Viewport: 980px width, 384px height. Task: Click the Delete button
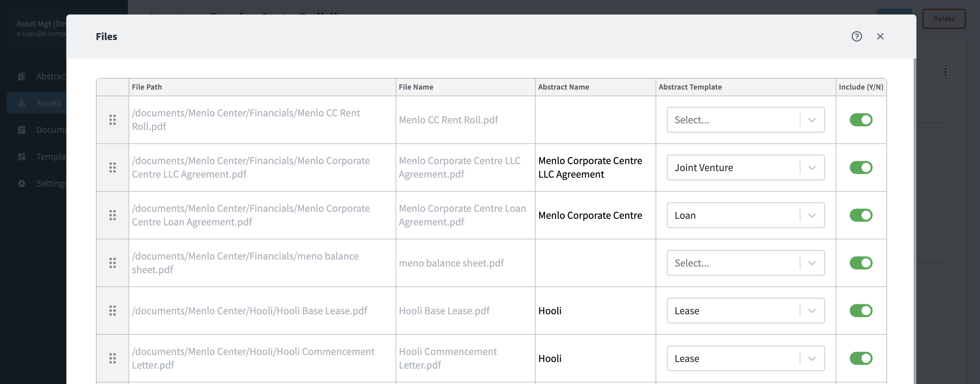(944, 19)
